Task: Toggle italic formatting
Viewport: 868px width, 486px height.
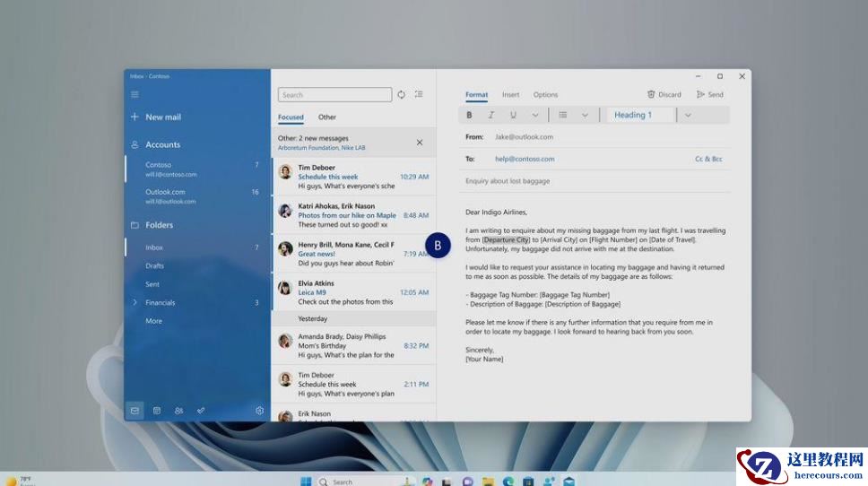Action: (491, 115)
